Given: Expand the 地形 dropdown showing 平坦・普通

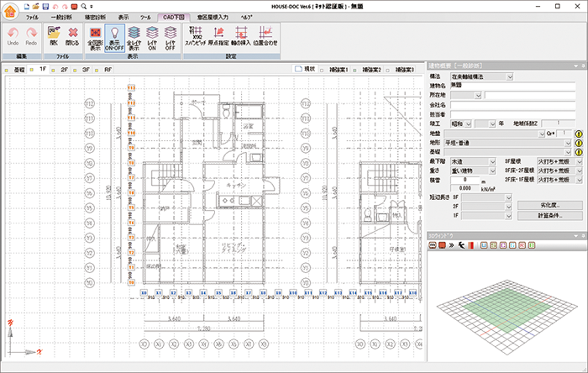Looking at the screenshot, I should (x=568, y=143).
